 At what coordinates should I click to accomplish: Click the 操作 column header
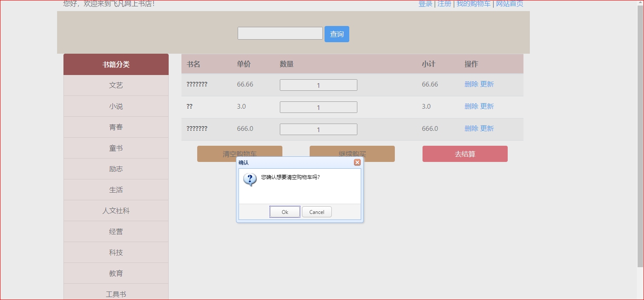[471, 64]
